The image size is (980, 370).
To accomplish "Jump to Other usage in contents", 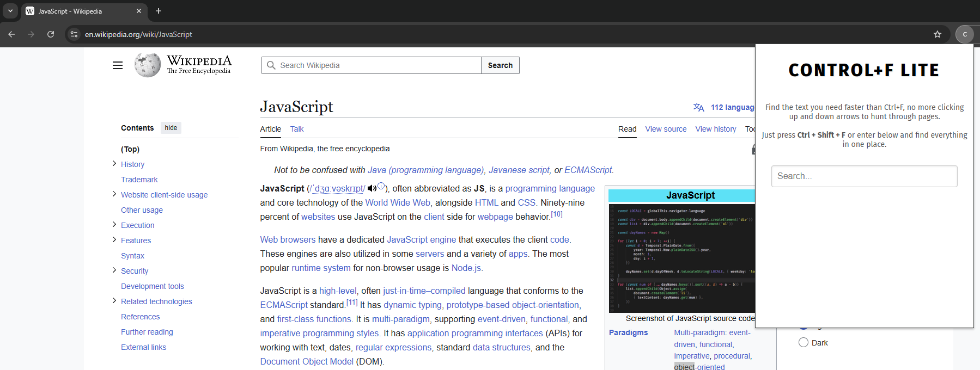I will pyautogui.click(x=142, y=210).
